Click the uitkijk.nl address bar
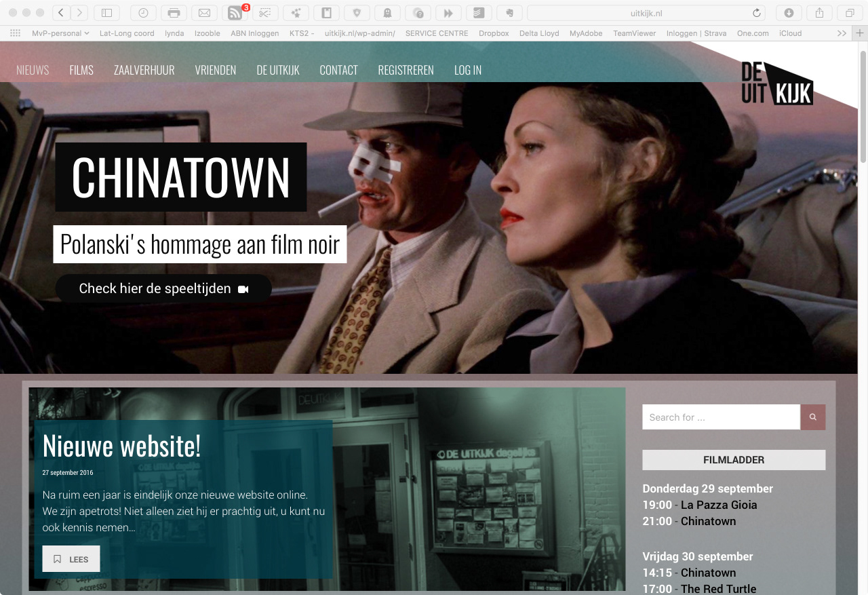 point(646,13)
